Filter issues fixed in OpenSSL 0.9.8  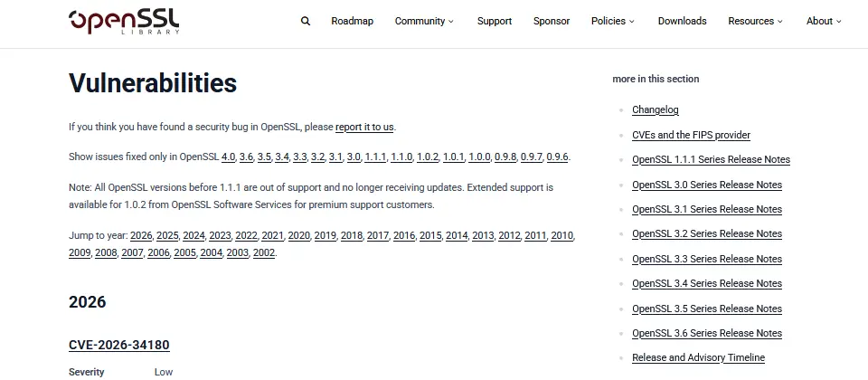[505, 157]
